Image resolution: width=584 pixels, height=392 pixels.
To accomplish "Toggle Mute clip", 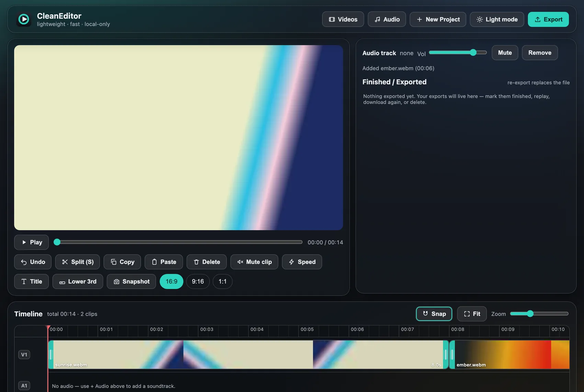I will 254,262.
